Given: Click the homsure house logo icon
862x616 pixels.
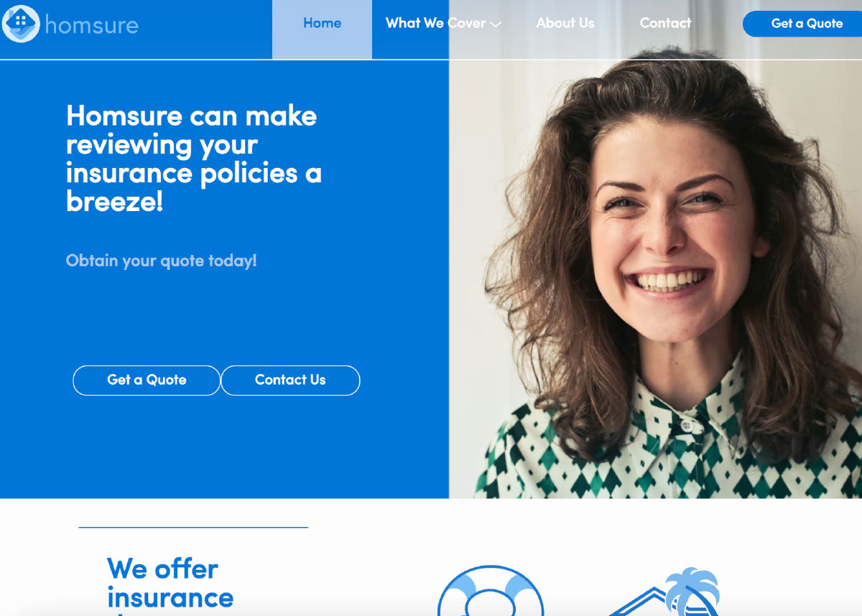Looking at the screenshot, I should coord(21,24).
